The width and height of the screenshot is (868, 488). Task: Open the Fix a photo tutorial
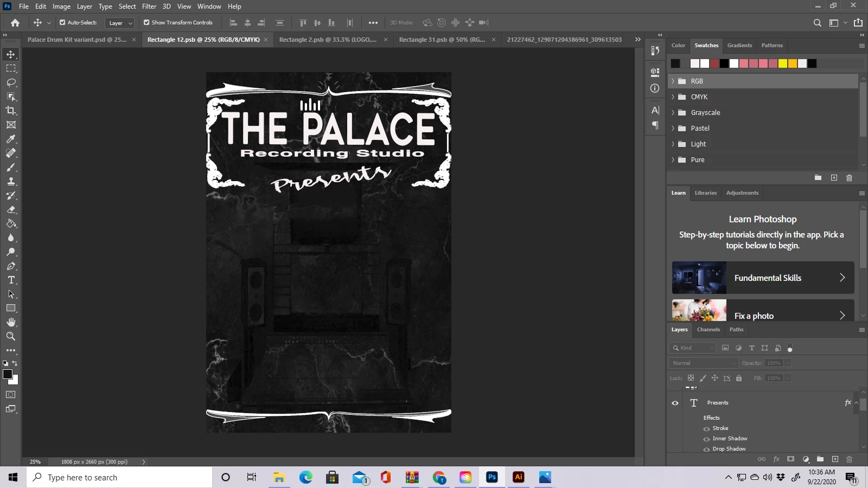coord(763,311)
